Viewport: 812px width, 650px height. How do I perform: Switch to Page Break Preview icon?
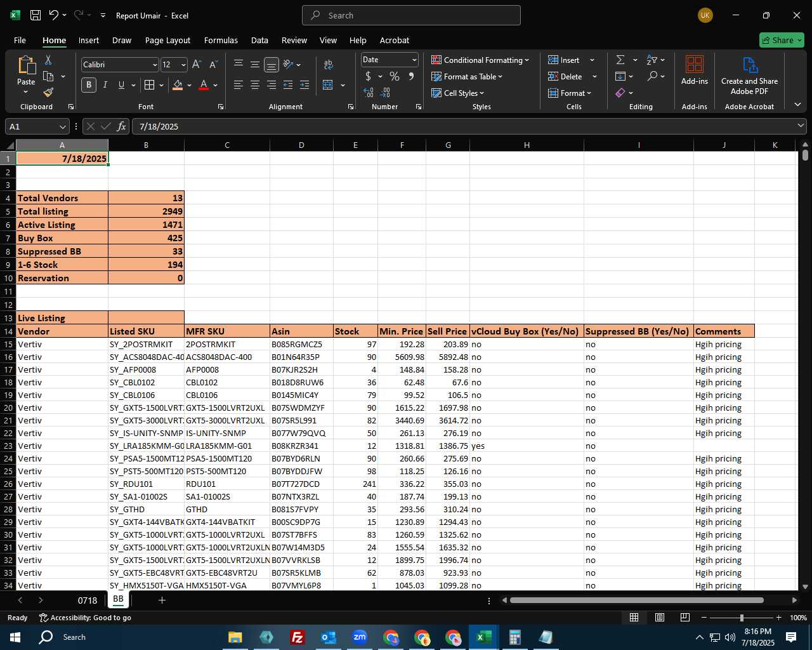coord(685,618)
